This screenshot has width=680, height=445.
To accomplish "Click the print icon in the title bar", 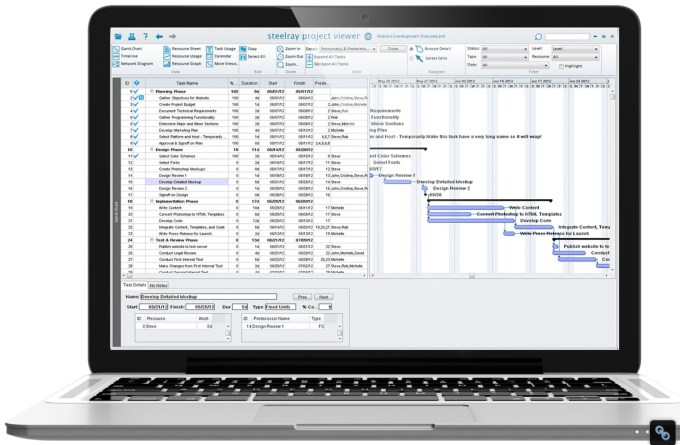I will 133,35.
